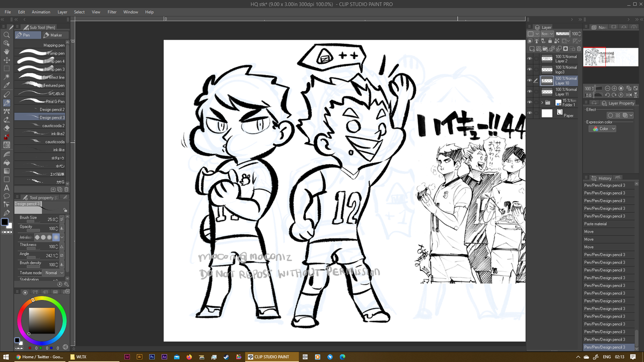
Task: Open the Texture mode dropdown
Action: [x=54, y=273]
